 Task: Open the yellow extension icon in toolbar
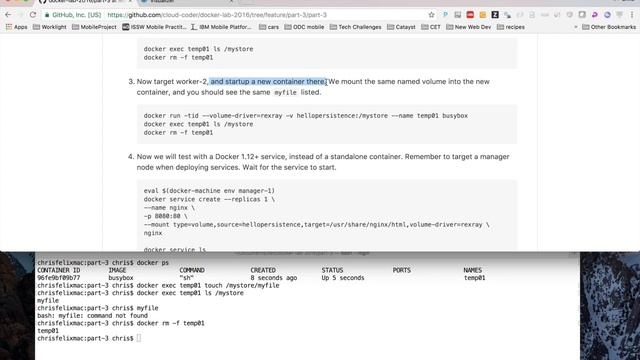(483, 15)
